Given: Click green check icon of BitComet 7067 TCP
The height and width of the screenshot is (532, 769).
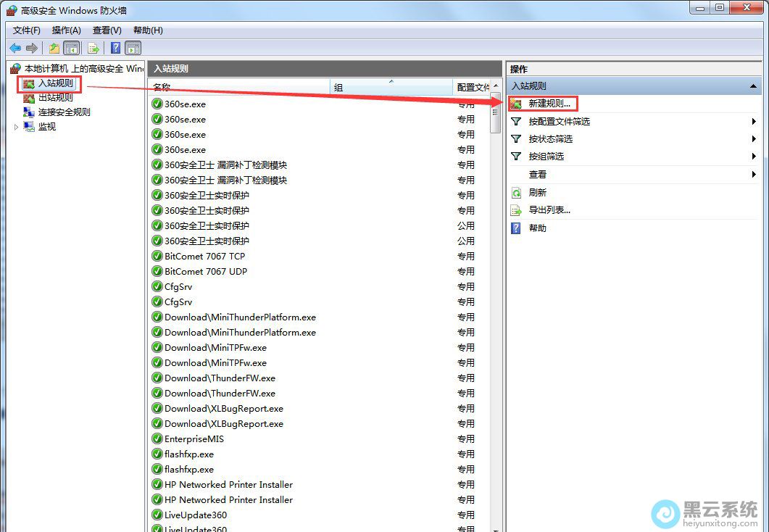Looking at the screenshot, I should (157, 256).
